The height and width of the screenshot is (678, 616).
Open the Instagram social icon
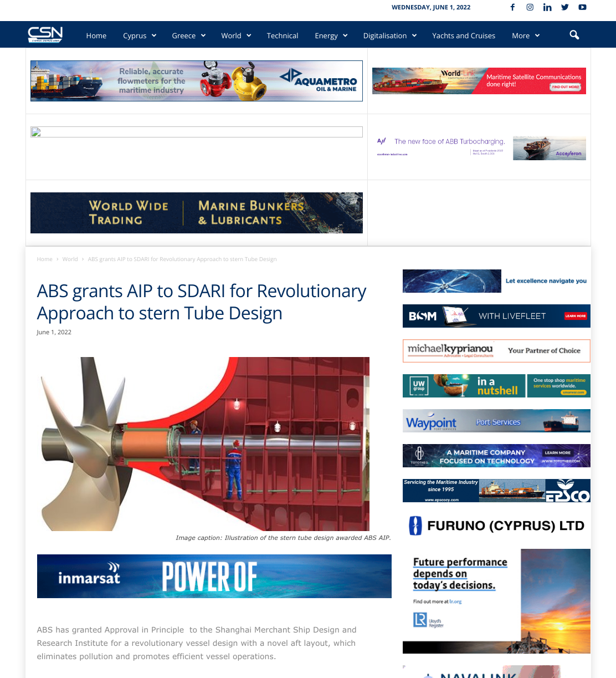(x=530, y=7)
